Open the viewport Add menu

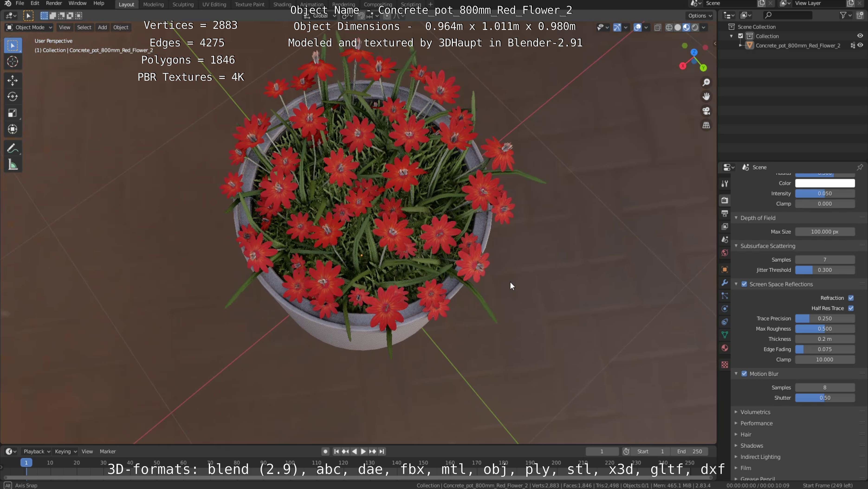point(102,27)
